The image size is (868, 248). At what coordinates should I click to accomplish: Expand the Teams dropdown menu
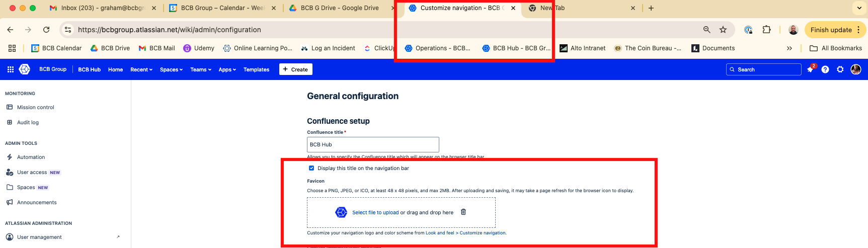(x=201, y=69)
